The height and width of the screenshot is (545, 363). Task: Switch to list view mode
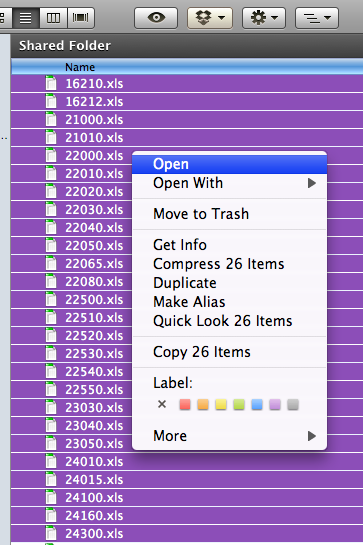coord(25,17)
